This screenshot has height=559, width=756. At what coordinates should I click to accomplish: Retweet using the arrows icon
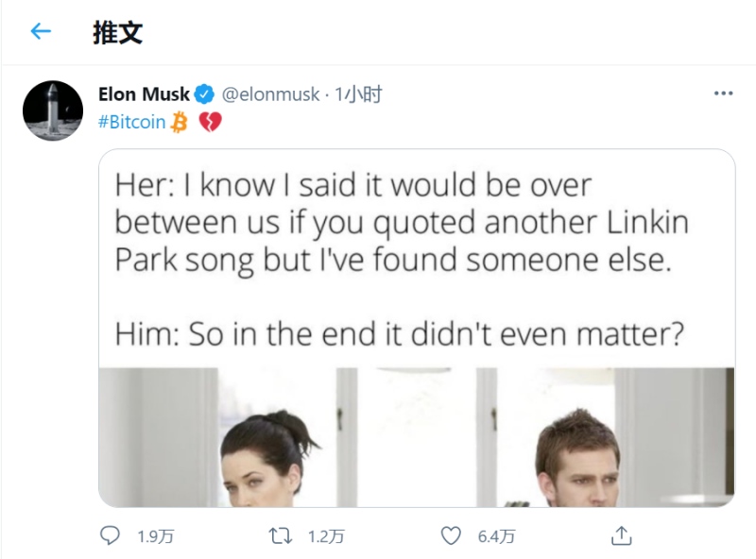tap(280, 535)
